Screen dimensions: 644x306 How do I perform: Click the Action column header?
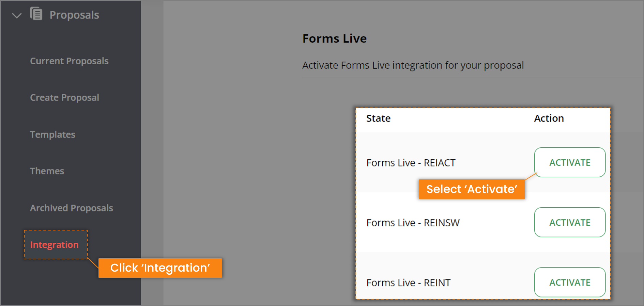coord(549,118)
